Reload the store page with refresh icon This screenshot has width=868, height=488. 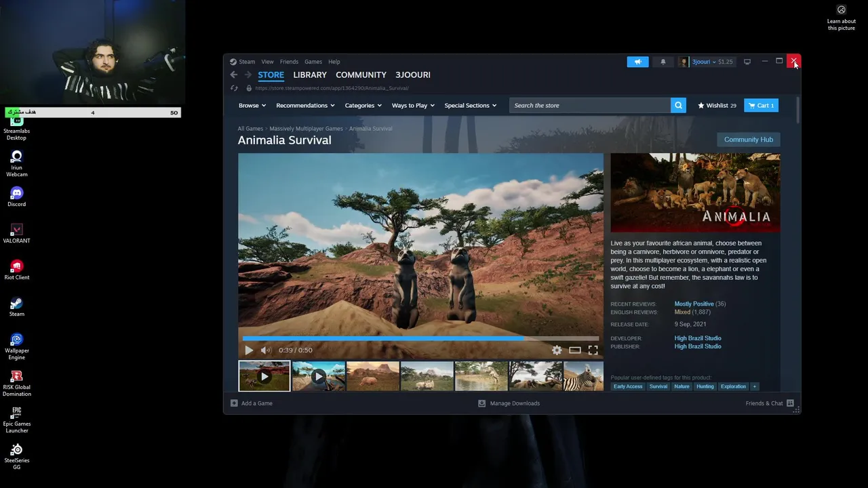(234, 88)
